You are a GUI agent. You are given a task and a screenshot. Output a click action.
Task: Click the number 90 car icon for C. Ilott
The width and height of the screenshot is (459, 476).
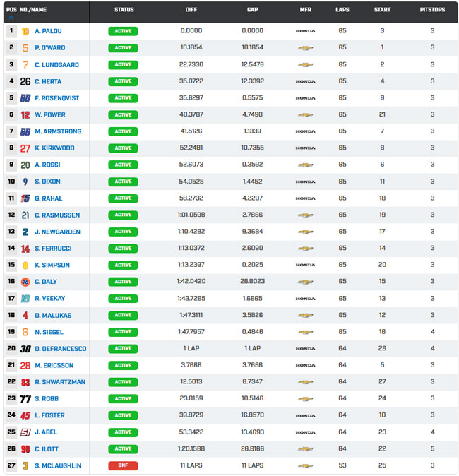tap(25, 449)
